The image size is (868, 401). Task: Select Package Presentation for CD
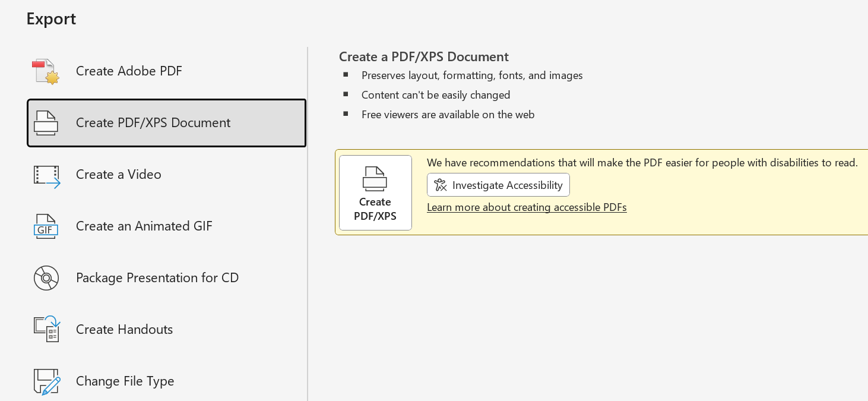[157, 277]
